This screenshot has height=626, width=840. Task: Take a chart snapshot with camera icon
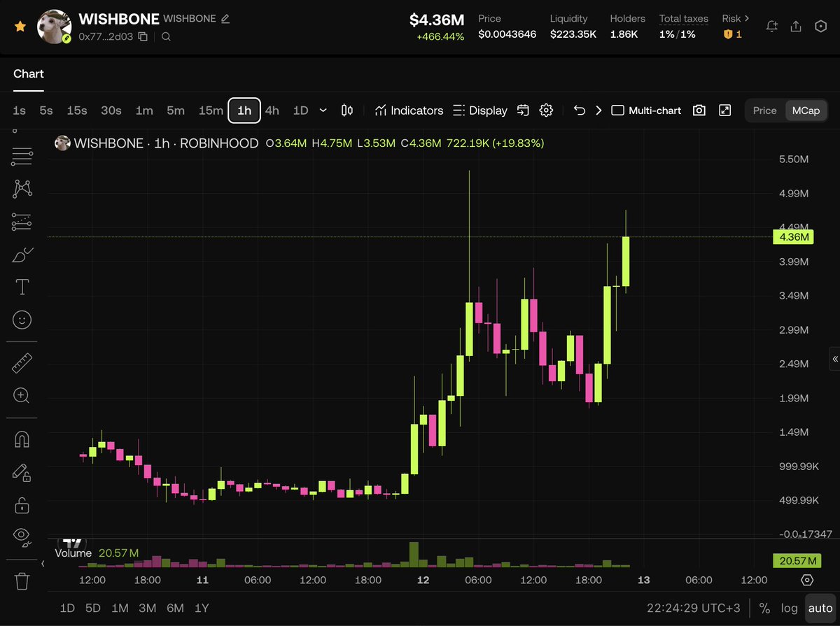coord(699,111)
